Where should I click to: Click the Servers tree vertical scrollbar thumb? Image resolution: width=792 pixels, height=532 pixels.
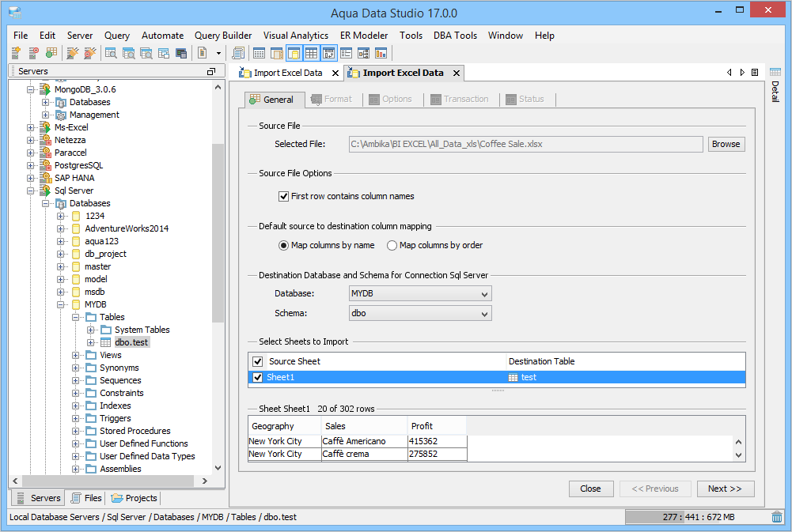click(x=218, y=232)
